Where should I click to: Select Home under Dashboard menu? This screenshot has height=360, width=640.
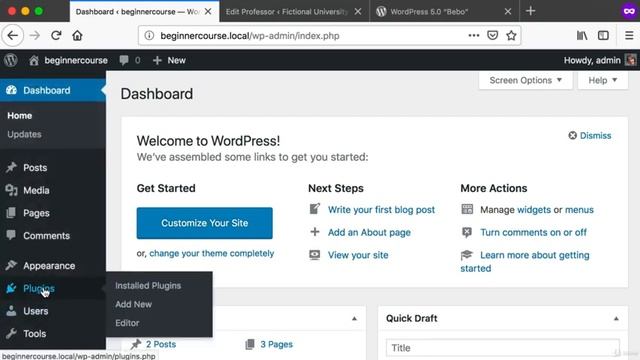click(x=20, y=116)
